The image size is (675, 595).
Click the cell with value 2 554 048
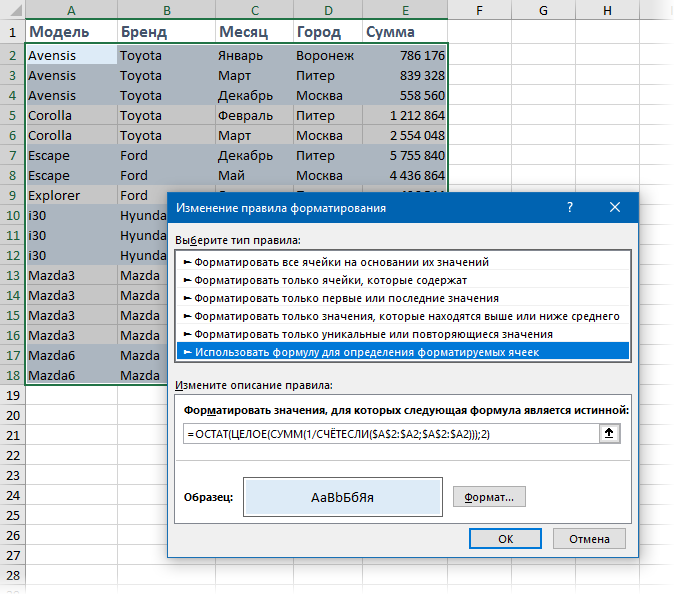coord(405,135)
